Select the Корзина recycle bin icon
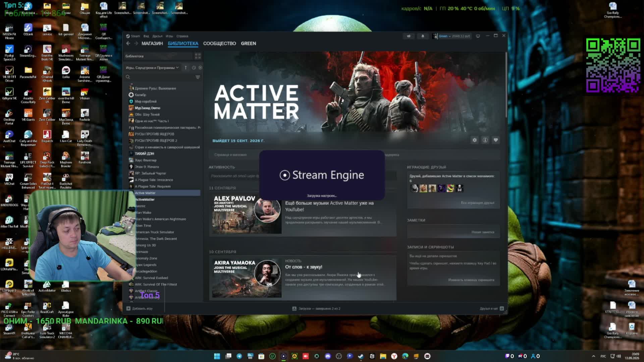Image resolution: width=644 pixels, height=362 pixels. (632, 329)
